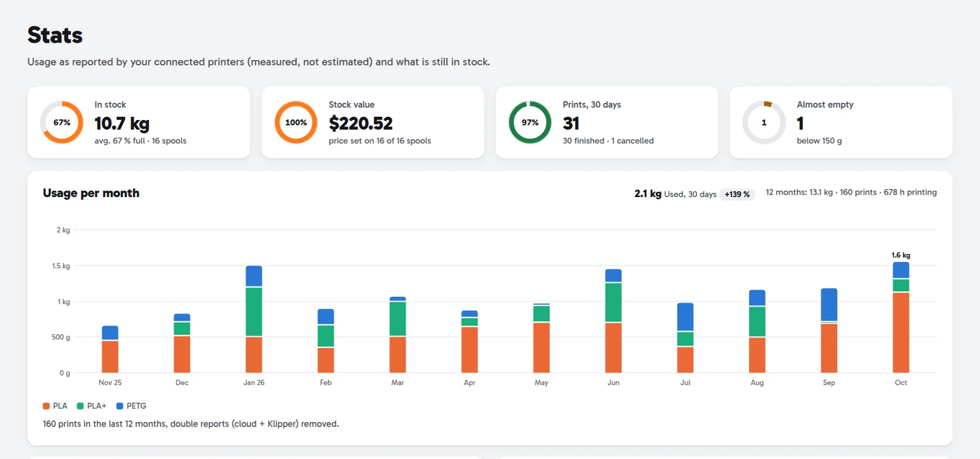980x459 pixels.
Task: Click the 'below 150 g' text
Action: click(x=819, y=141)
